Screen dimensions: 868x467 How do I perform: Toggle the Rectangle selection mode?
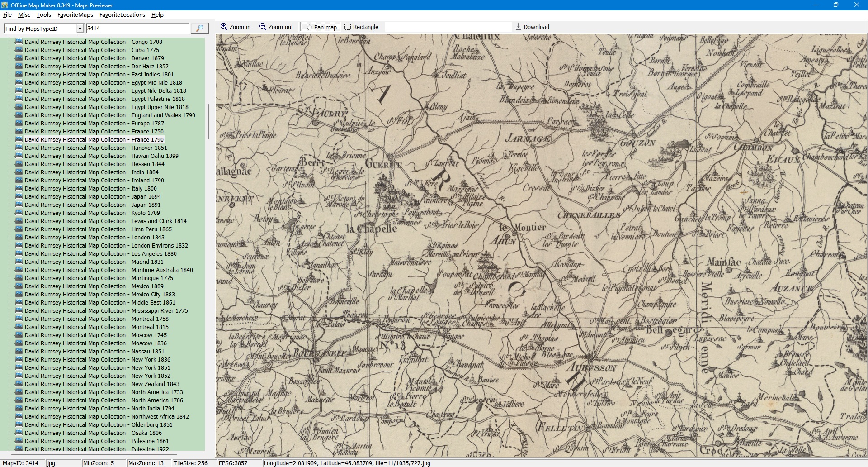pos(361,27)
